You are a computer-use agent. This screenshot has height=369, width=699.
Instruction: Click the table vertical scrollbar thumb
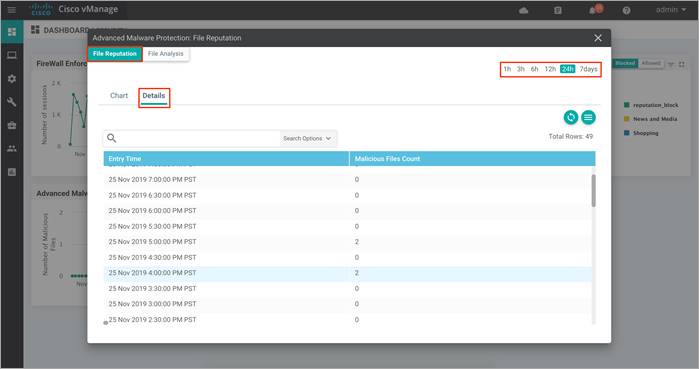click(593, 191)
